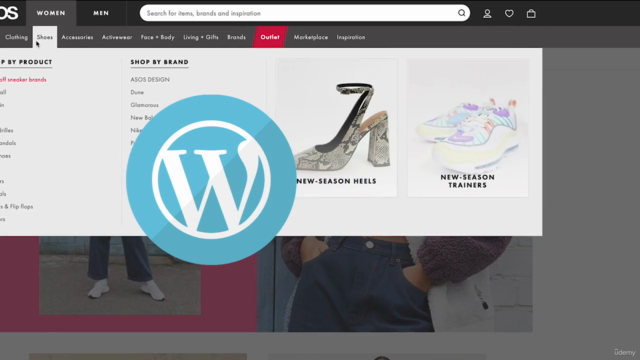This screenshot has width=640, height=360.
Task: Click the red sneaker brands link
Action: click(x=23, y=80)
